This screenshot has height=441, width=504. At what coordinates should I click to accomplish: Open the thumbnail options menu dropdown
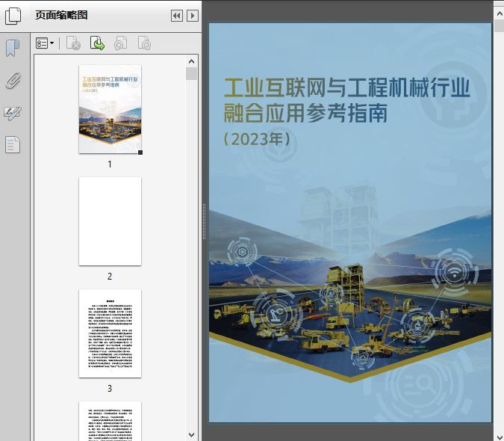45,43
